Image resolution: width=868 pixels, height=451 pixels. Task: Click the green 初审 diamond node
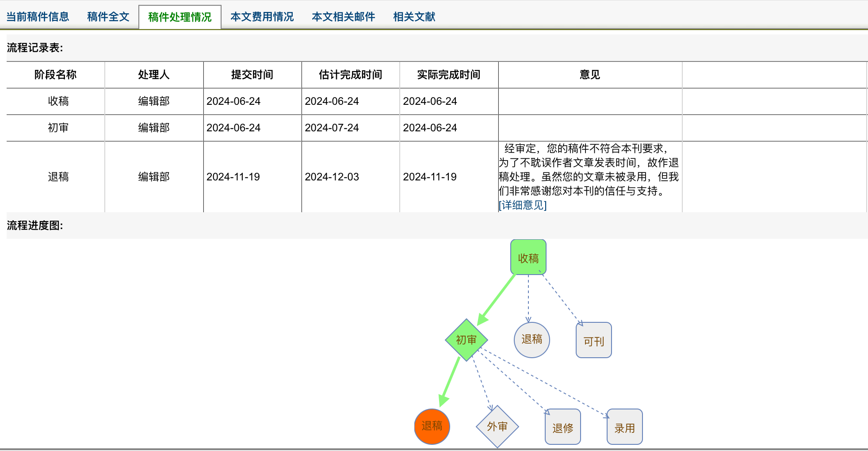467,340
